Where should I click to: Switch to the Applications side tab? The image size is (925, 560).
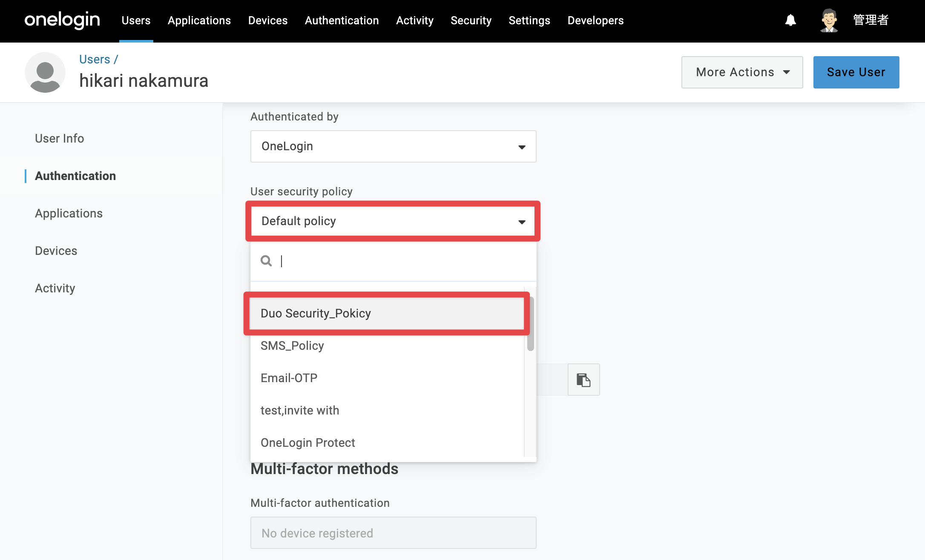[69, 213]
